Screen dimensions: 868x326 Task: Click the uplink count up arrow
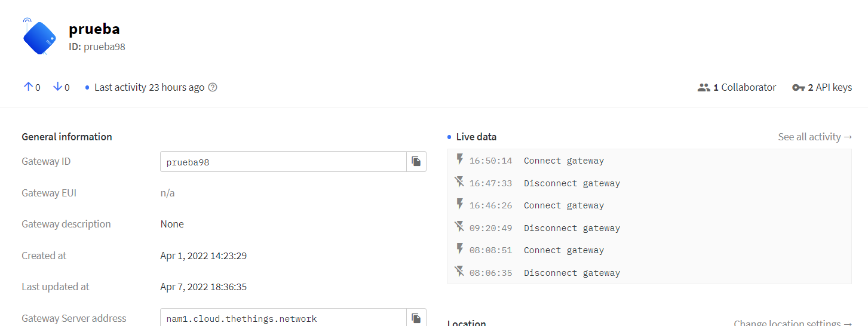coord(27,87)
